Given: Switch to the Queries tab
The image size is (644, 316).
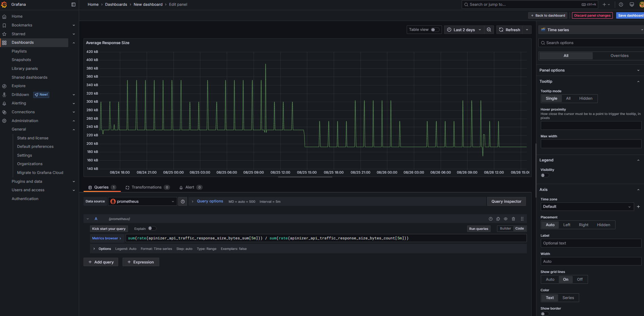Looking at the screenshot, I should pyautogui.click(x=102, y=187).
